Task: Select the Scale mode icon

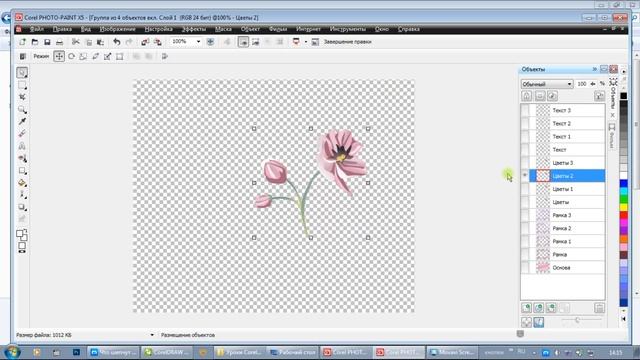Action: point(83,56)
